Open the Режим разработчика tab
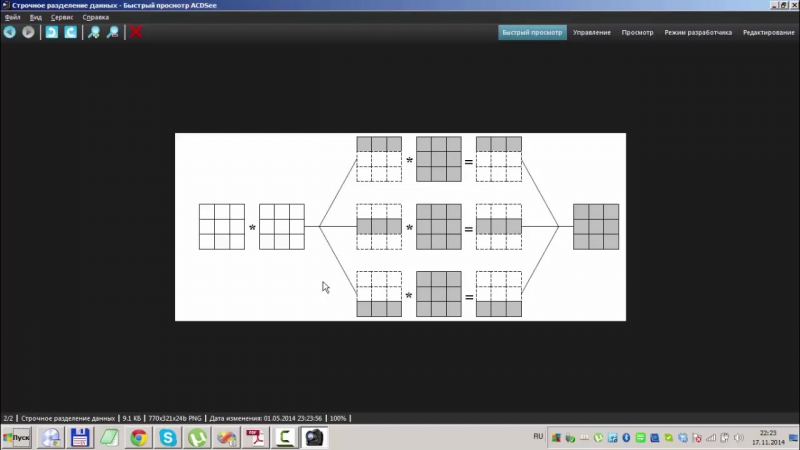 (x=698, y=32)
